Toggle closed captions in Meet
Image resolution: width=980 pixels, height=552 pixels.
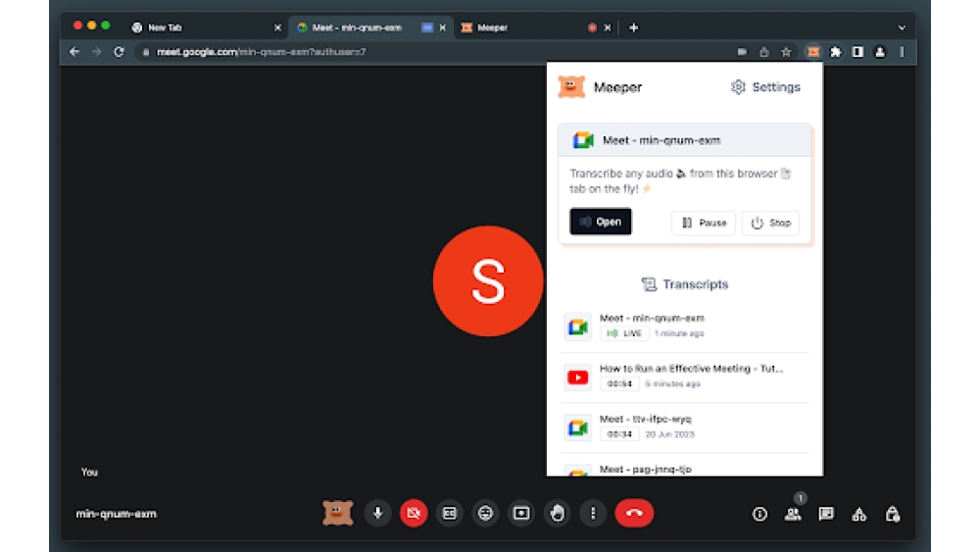450,513
